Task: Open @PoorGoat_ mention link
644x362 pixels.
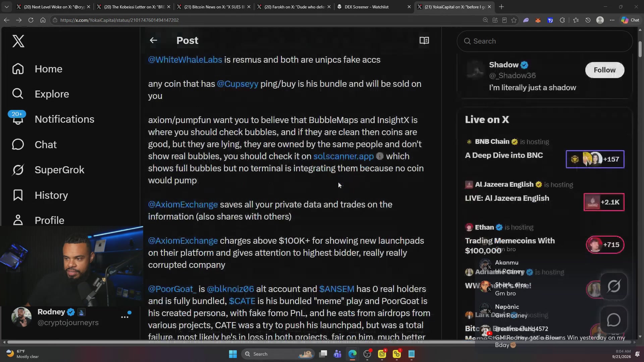Action: pyautogui.click(x=172, y=289)
